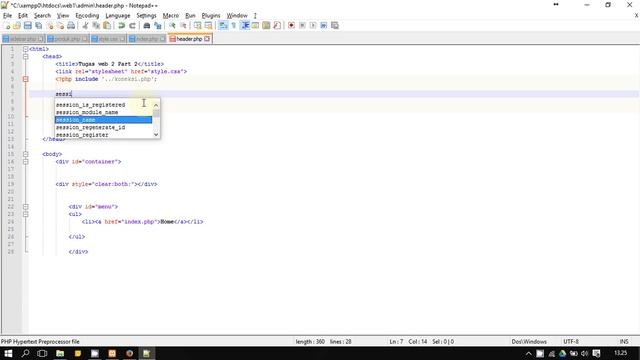Collapse the container div fold marker
Screen dimensions: 640x360
25,162
